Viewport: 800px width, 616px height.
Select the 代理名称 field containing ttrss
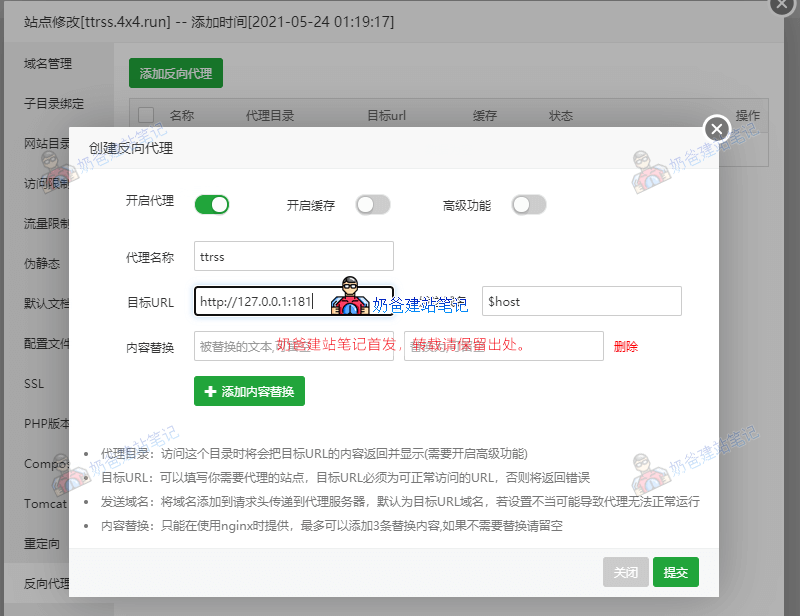(x=293, y=256)
